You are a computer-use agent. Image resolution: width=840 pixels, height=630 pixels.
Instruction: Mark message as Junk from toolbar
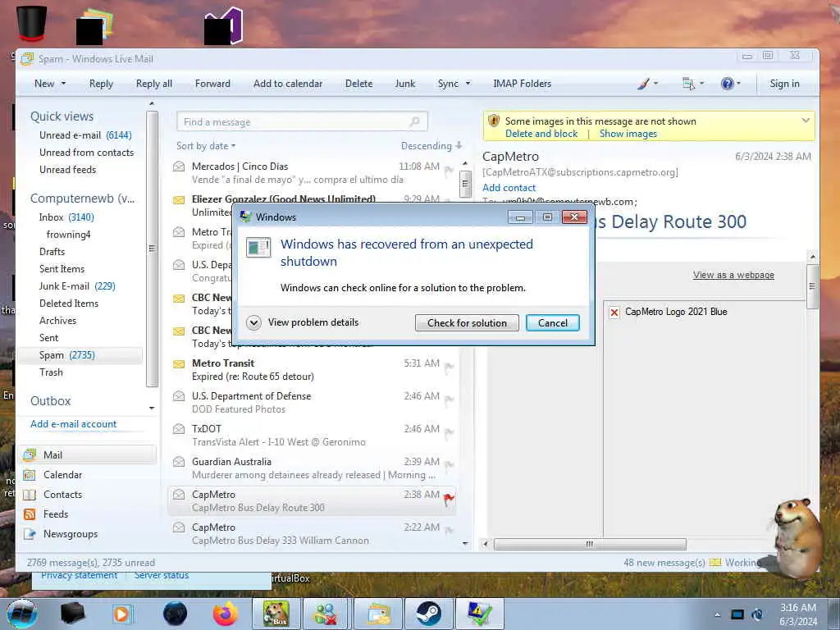click(x=405, y=84)
